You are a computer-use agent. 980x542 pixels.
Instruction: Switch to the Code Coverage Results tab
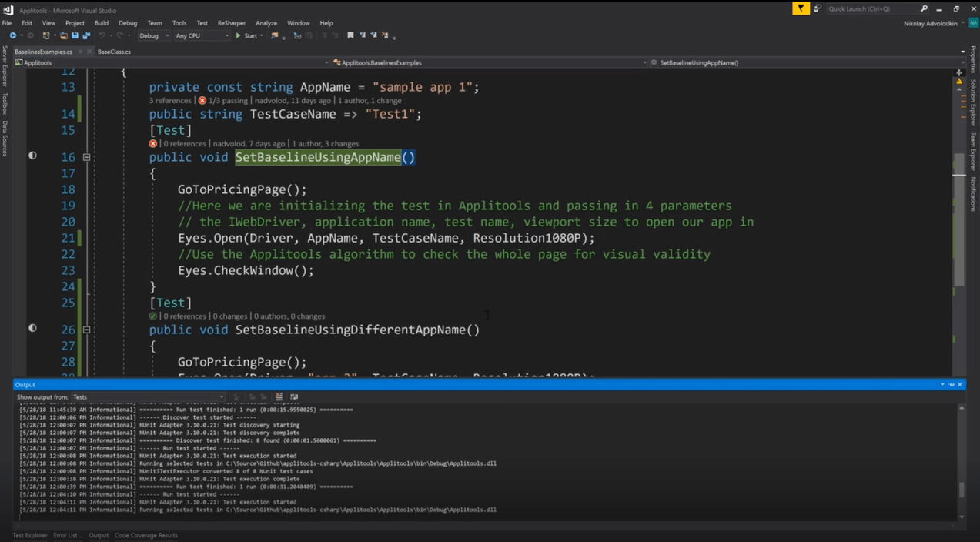[x=146, y=535]
